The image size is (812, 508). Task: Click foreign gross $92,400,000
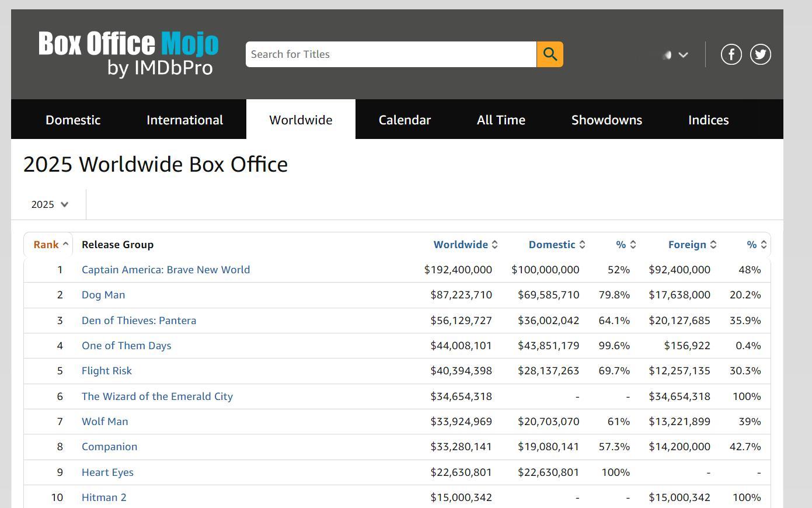[679, 270]
